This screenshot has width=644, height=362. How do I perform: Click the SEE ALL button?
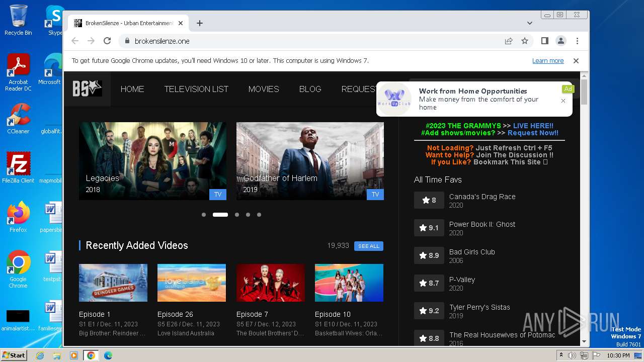point(369,246)
